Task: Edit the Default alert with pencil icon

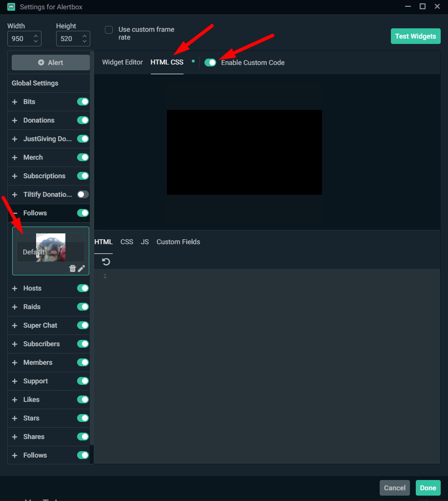Action: (81, 269)
